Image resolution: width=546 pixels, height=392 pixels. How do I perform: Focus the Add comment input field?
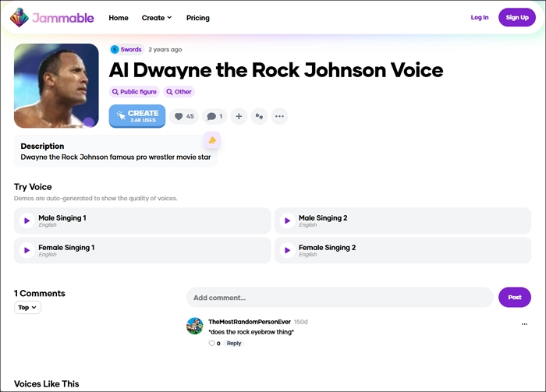coord(340,298)
